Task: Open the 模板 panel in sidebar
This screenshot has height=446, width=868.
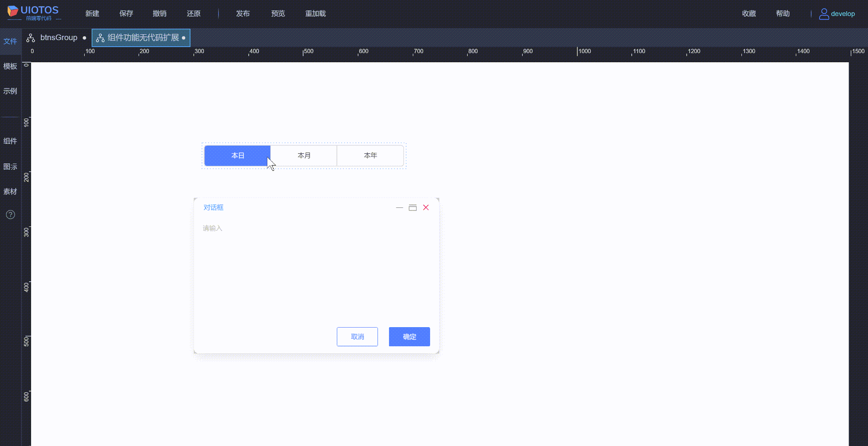Action: tap(10, 67)
